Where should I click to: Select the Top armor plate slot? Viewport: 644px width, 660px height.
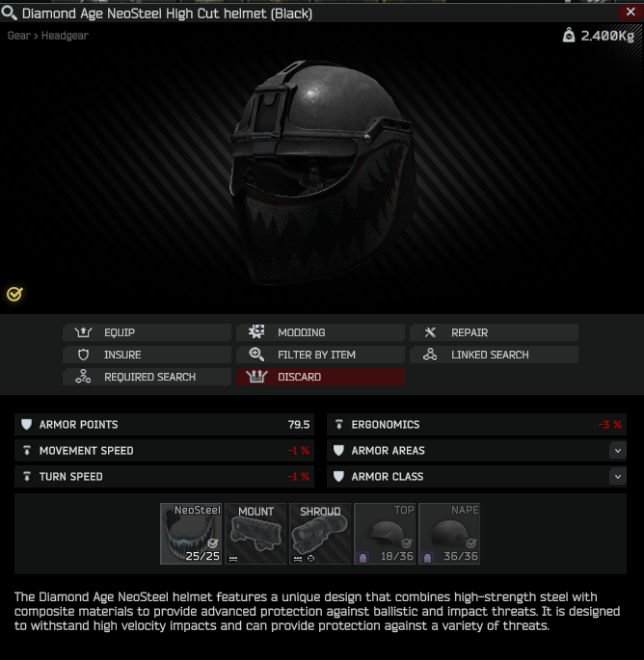[x=385, y=534]
